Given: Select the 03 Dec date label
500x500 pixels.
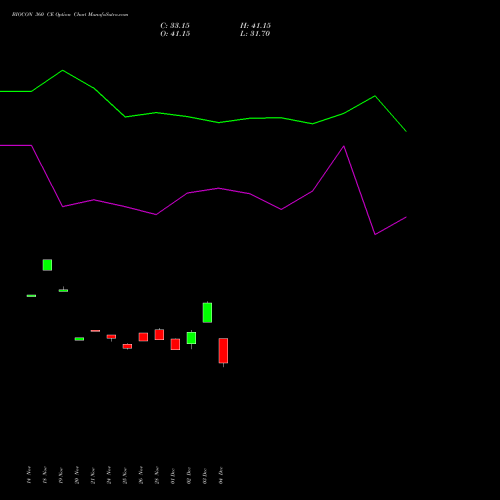Looking at the screenshot, I should point(205,475).
